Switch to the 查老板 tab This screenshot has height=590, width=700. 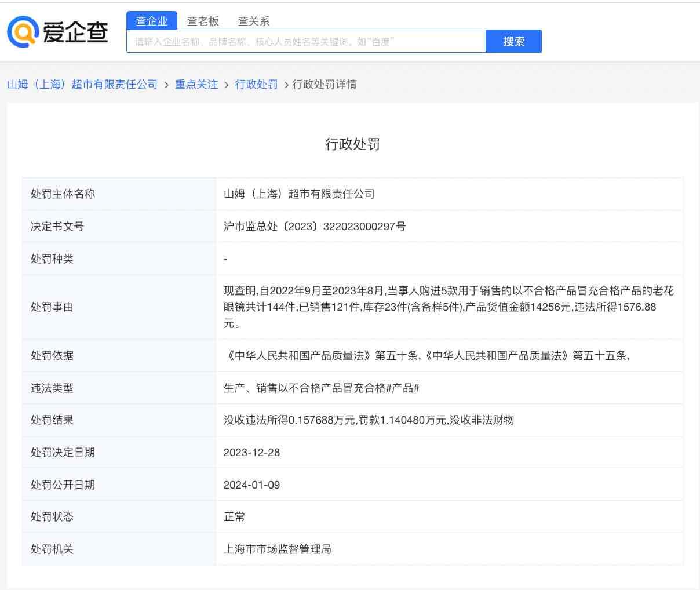(203, 21)
